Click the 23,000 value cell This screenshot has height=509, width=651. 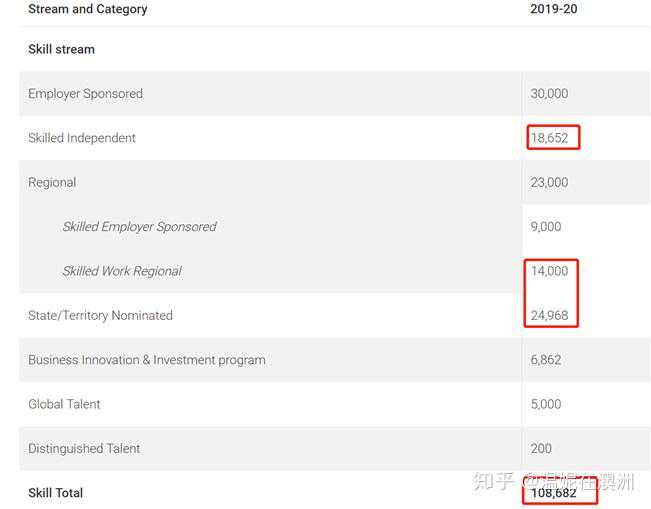tap(549, 183)
